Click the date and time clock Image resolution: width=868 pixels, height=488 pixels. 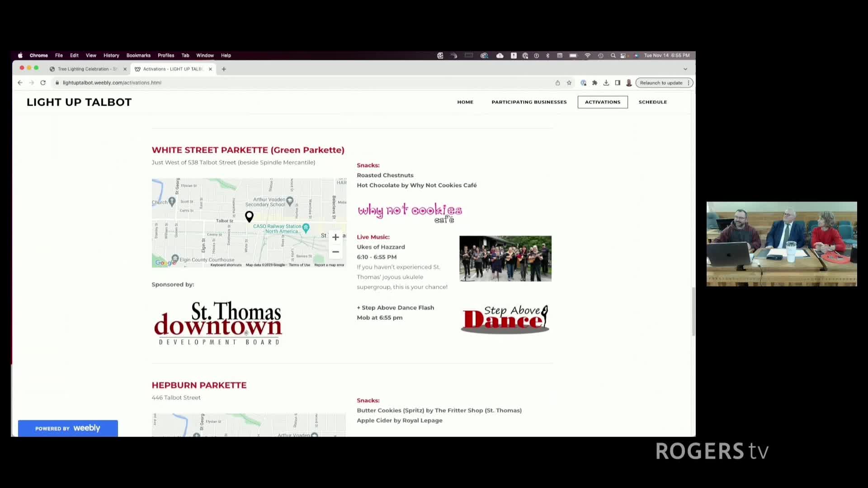point(667,56)
